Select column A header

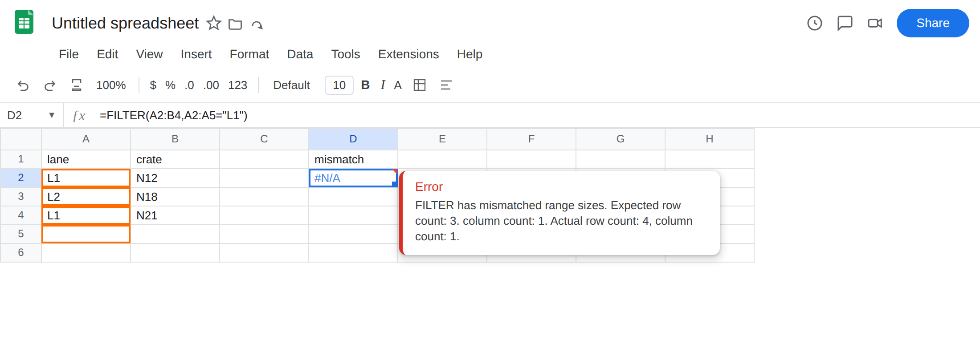tap(86, 139)
